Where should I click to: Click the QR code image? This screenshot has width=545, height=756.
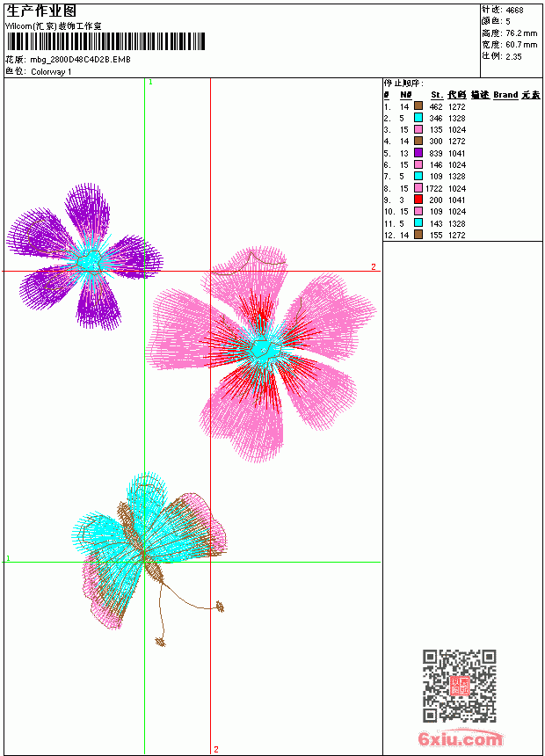[460, 686]
